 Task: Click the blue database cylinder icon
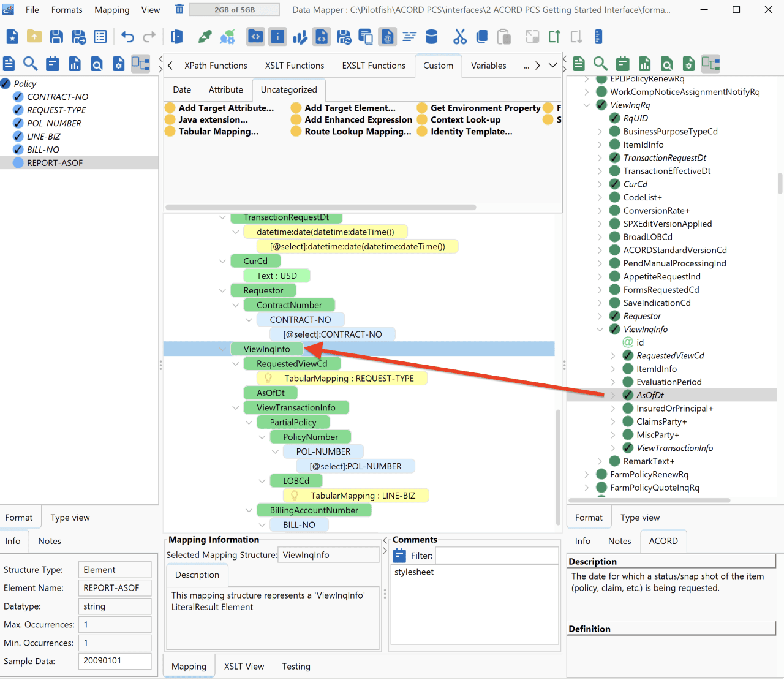pos(431,37)
